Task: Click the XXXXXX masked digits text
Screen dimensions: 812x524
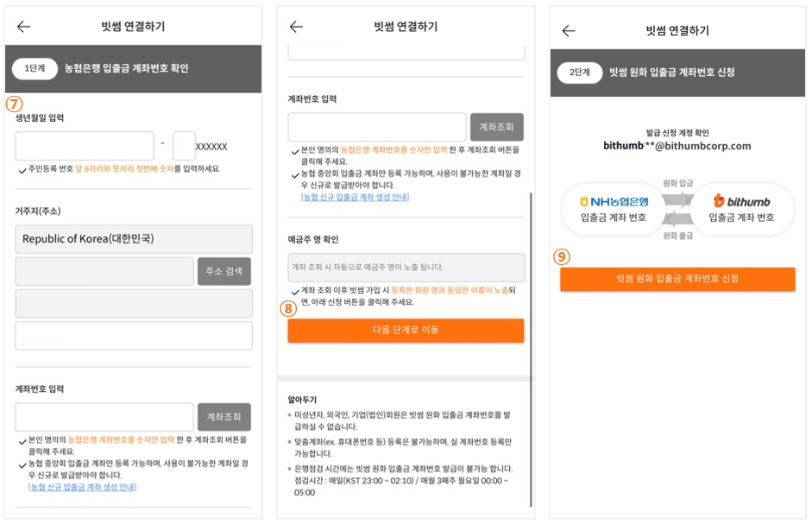Action: [x=211, y=147]
